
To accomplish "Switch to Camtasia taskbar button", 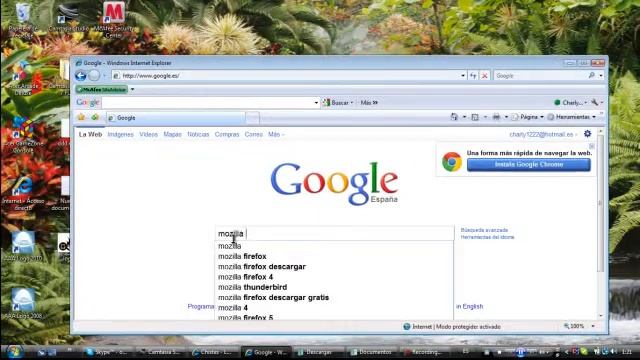I will (x=160, y=352).
